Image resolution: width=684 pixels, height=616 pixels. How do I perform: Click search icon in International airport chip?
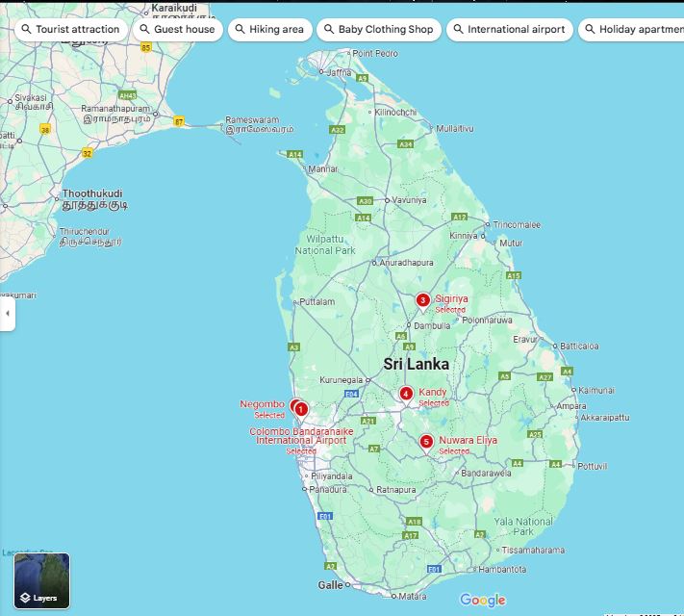click(x=458, y=30)
